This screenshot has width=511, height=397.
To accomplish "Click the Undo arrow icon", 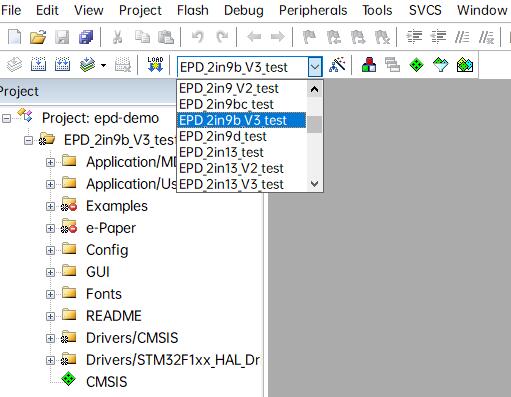I will (198, 36).
